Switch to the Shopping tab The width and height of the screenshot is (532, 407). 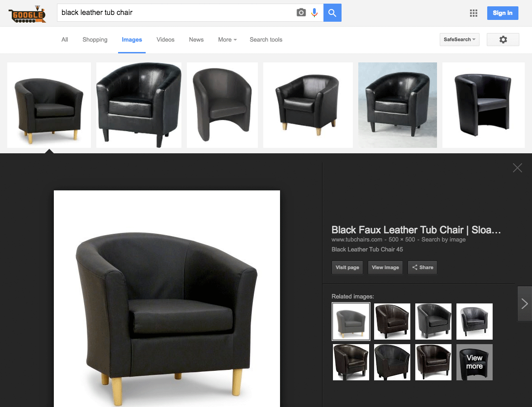(x=95, y=40)
